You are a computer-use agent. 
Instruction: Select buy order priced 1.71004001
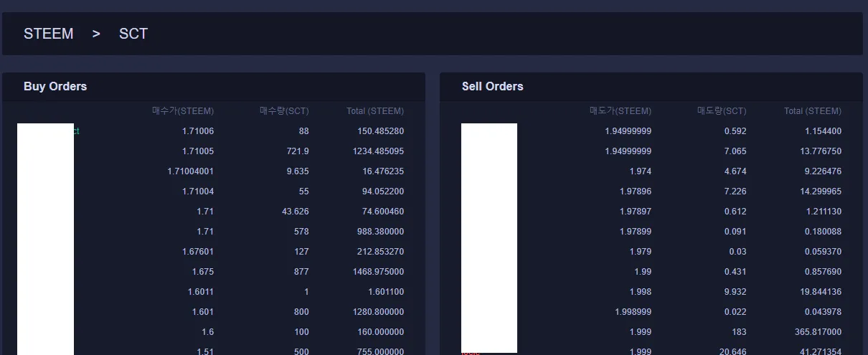(x=214, y=171)
